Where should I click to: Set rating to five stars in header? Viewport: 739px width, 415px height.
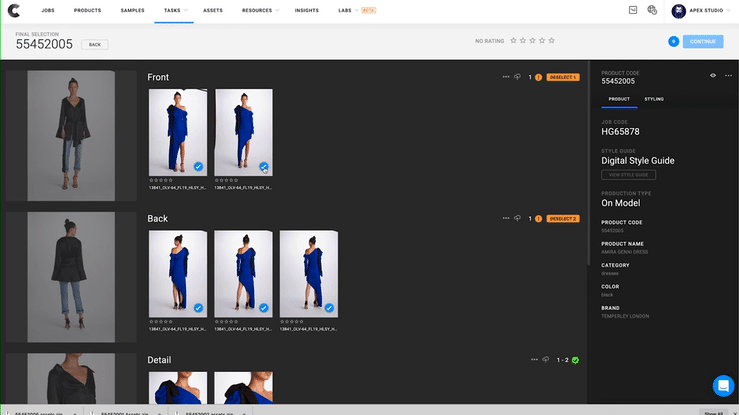pyautogui.click(x=551, y=41)
